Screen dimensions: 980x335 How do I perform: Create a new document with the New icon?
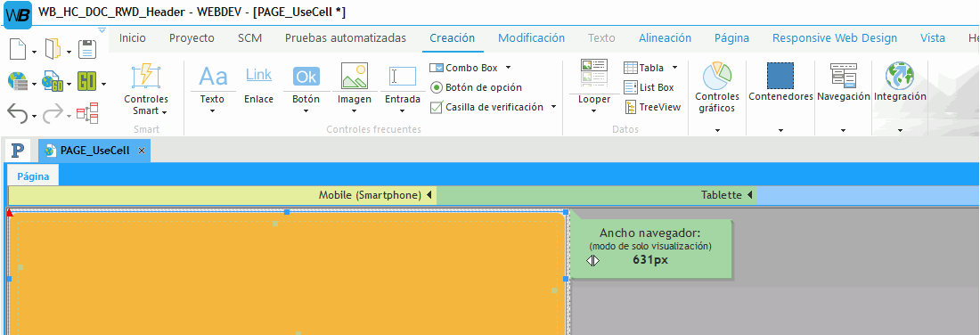18,49
